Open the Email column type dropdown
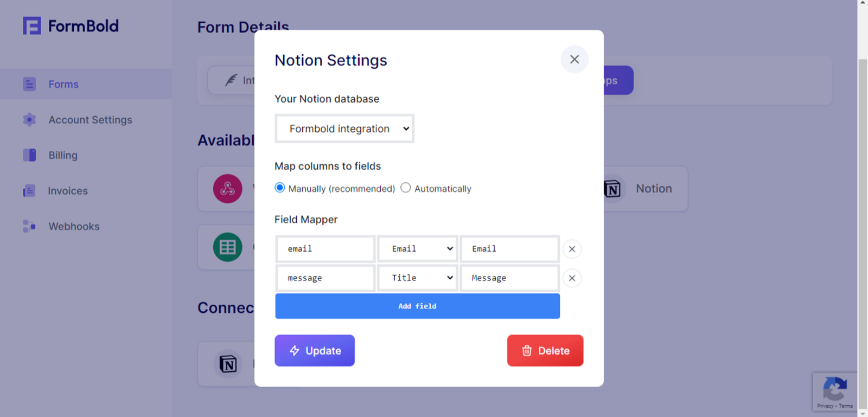Viewport: 868px width, 417px height. (418, 249)
